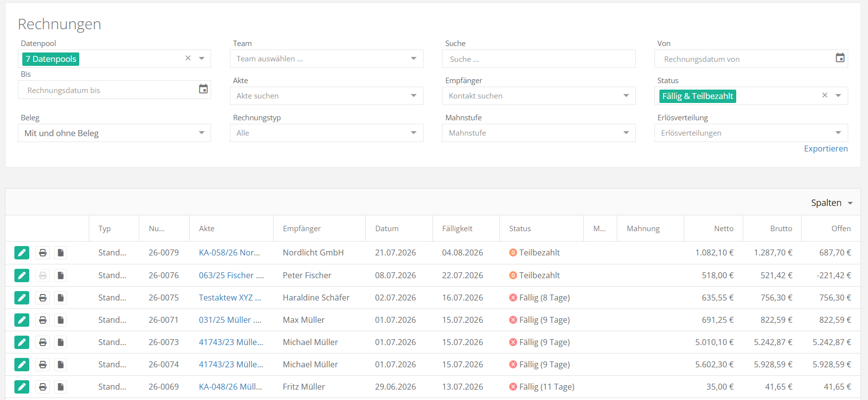This screenshot has height=400, width=868.
Task: Open the document icon for invoice 26-0074
Action: (x=60, y=364)
